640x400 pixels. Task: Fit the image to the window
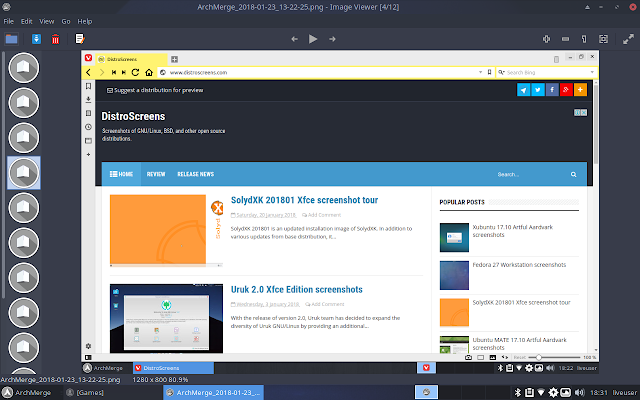click(x=603, y=39)
